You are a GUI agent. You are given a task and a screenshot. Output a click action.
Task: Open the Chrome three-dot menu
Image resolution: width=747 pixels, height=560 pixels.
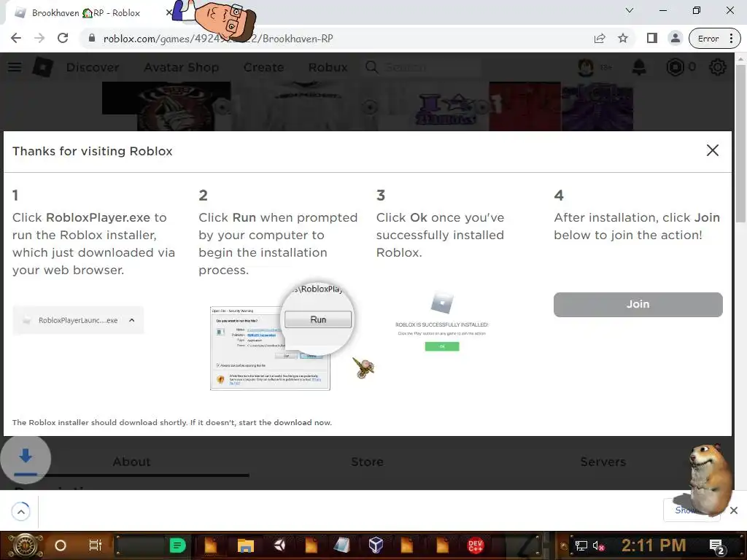[731, 39]
